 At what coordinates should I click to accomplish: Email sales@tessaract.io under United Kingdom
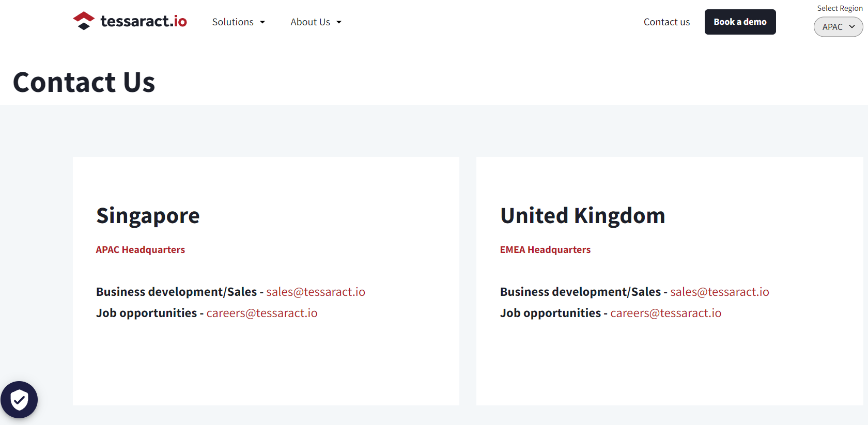click(x=720, y=292)
